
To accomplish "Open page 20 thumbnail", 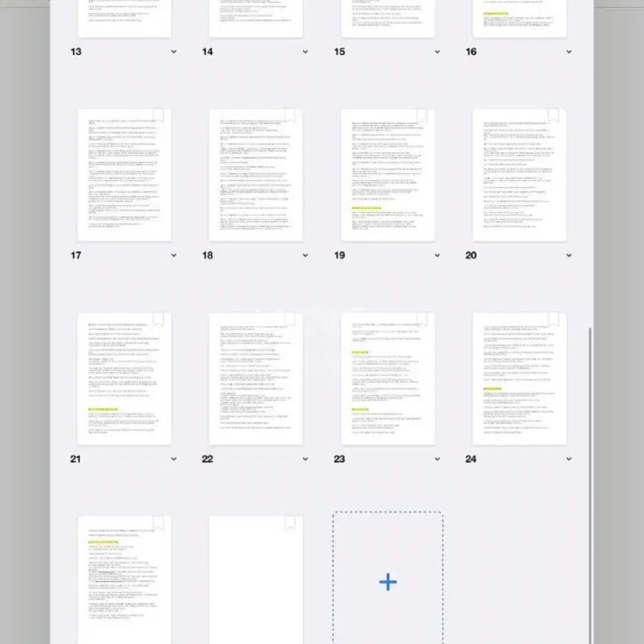I will point(519,175).
